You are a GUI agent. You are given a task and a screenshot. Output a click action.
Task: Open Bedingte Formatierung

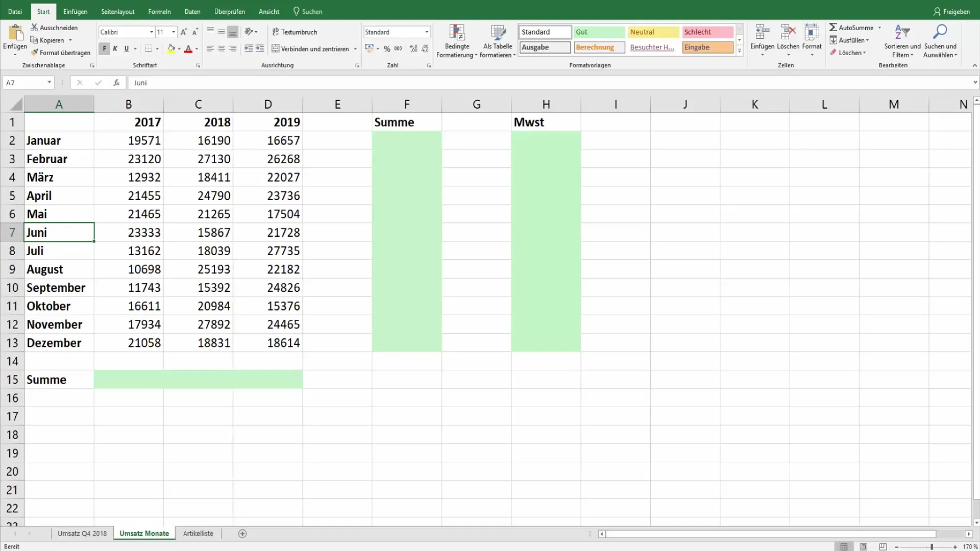point(457,41)
